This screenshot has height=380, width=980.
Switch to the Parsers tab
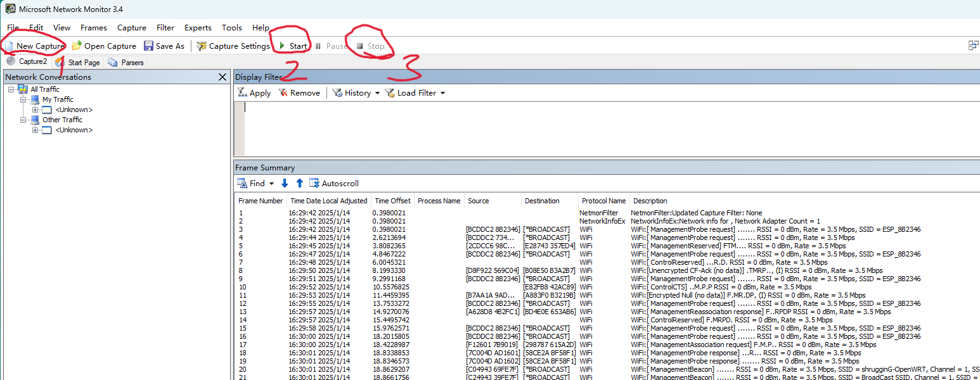pos(126,62)
